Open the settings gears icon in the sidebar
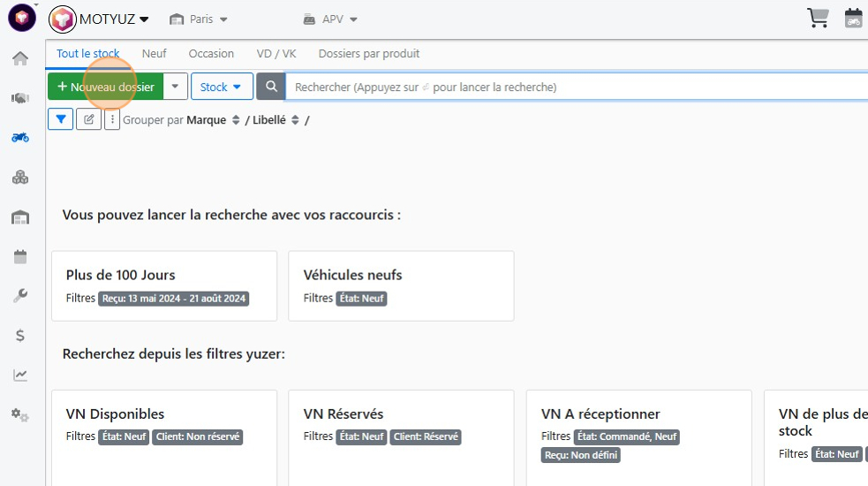Image resolution: width=868 pixels, height=486 pixels. (20, 414)
